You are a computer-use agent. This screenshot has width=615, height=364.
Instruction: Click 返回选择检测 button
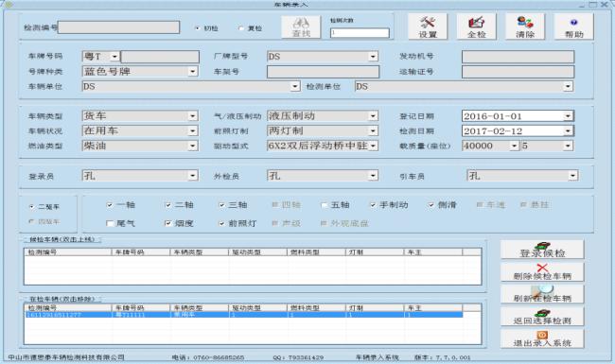pos(542,317)
